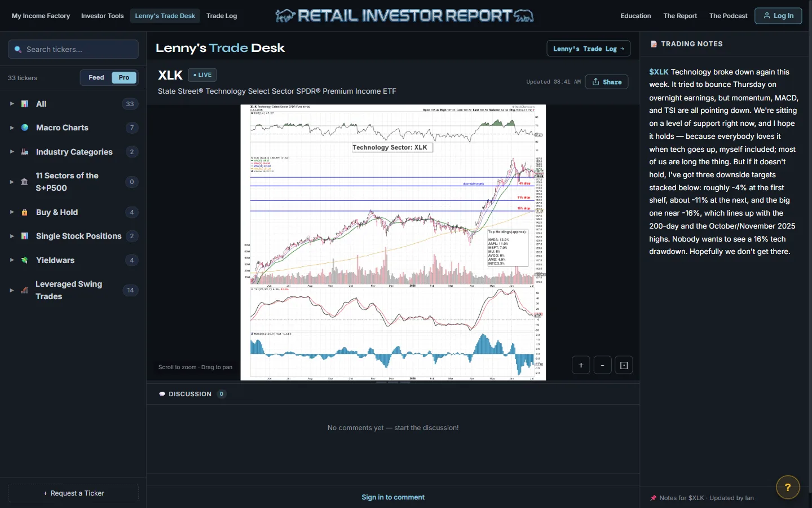Screen dimensions: 812x508
Task: Click the Discussion 0 count badge
Action: coord(222,394)
